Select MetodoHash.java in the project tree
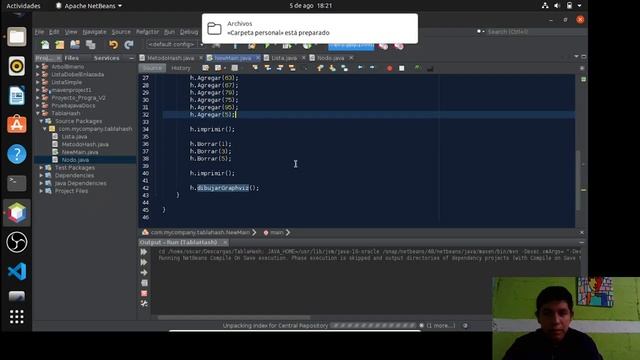Viewport: 640px width, 360px height. click(x=85, y=144)
